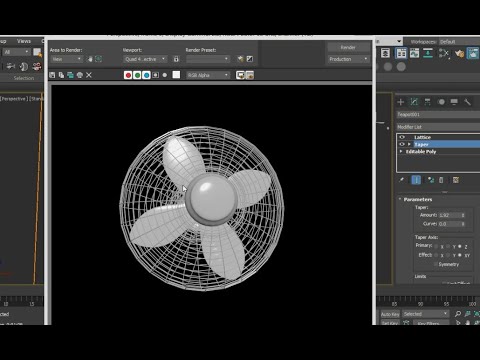
Task: Enable the Symmetry checkbox
Action: [435, 264]
